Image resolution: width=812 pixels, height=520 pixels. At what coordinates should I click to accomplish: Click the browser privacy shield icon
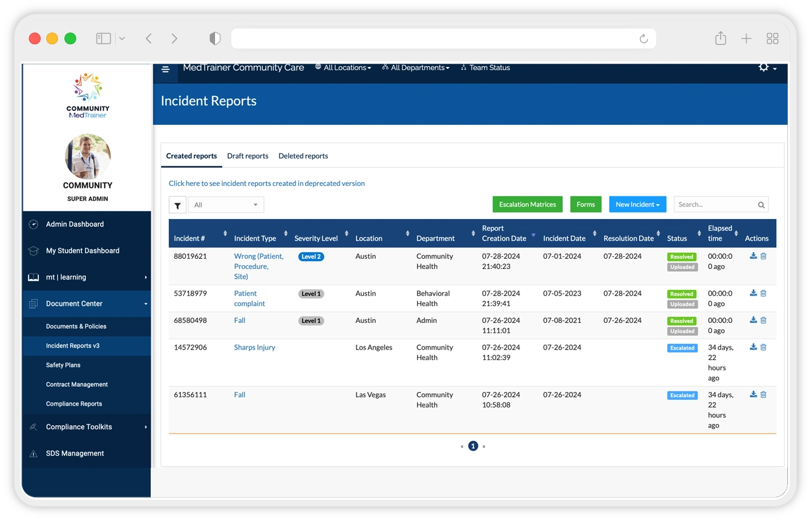[x=215, y=38]
